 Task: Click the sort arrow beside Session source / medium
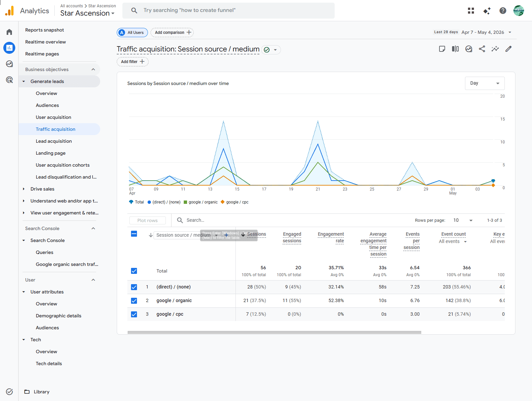pos(151,235)
